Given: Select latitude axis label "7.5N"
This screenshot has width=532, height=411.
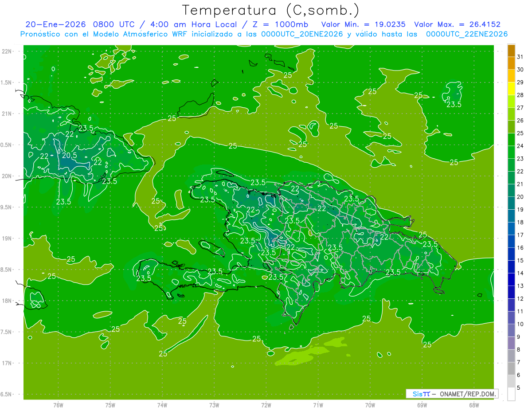Looking at the screenshot, I should tap(6, 332).
